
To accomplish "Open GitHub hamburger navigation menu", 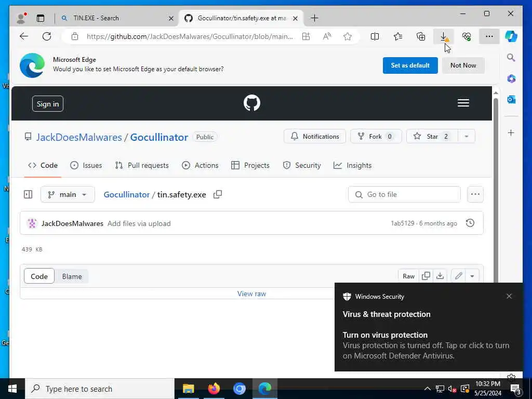I will click(x=463, y=103).
